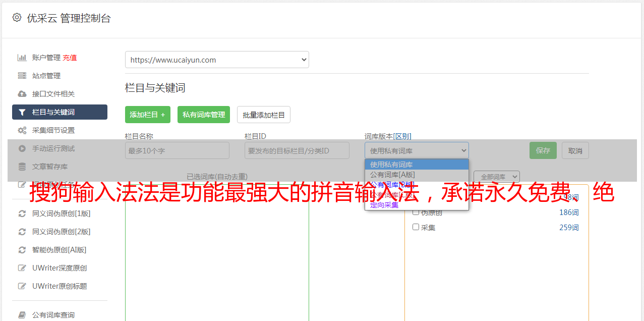Open 账户管理 via its bar chart icon
The width and height of the screenshot is (644, 321).
[x=22, y=58]
